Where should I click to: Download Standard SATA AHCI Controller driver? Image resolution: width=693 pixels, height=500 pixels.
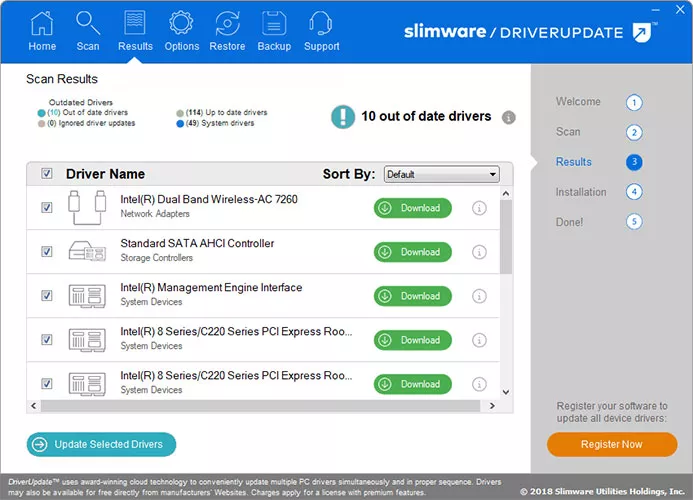click(x=413, y=252)
